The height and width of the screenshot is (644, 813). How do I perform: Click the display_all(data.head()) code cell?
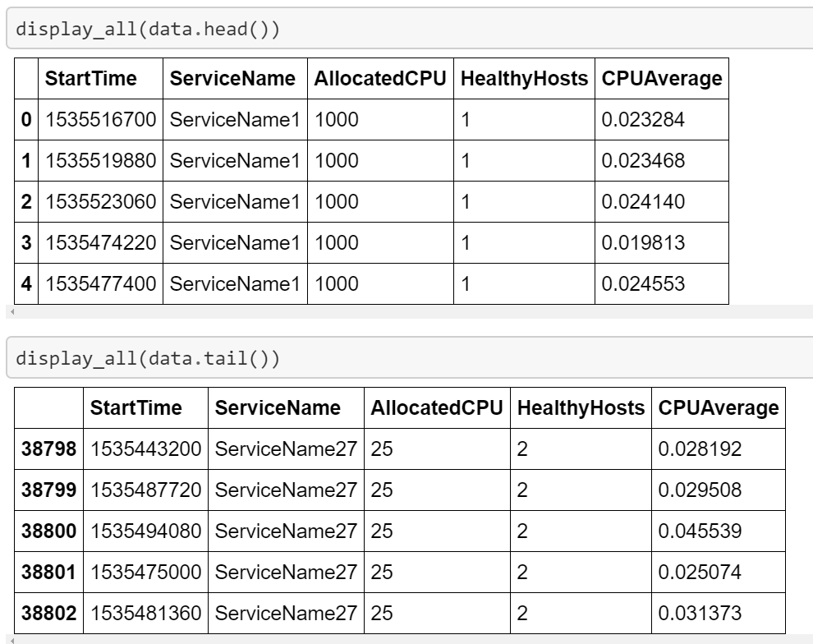pyautogui.click(x=411, y=27)
